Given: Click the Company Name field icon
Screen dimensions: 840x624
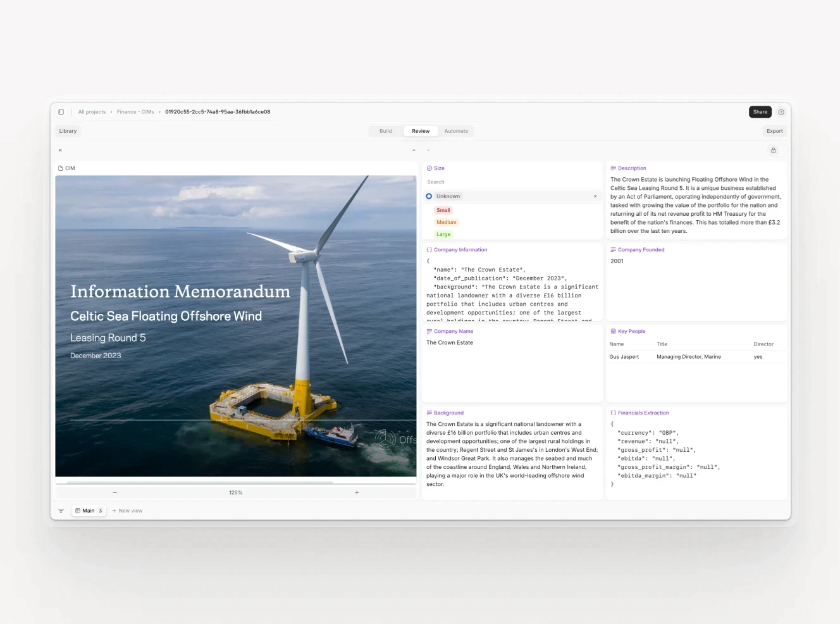Looking at the screenshot, I should point(429,332).
